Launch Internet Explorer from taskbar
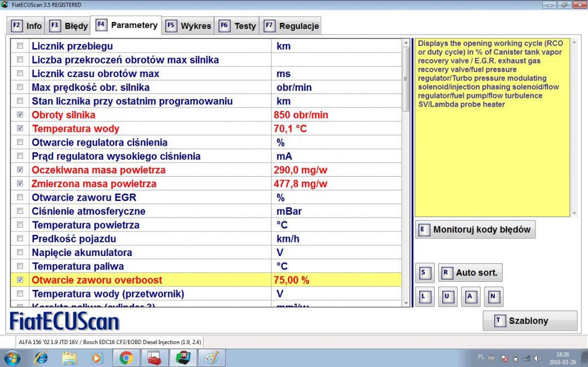 [x=41, y=358]
